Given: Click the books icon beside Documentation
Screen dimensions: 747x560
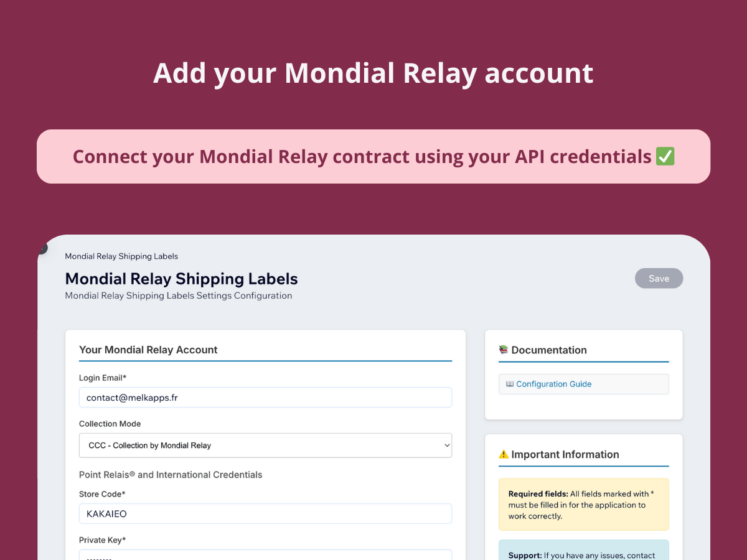Looking at the screenshot, I should click(504, 350).
